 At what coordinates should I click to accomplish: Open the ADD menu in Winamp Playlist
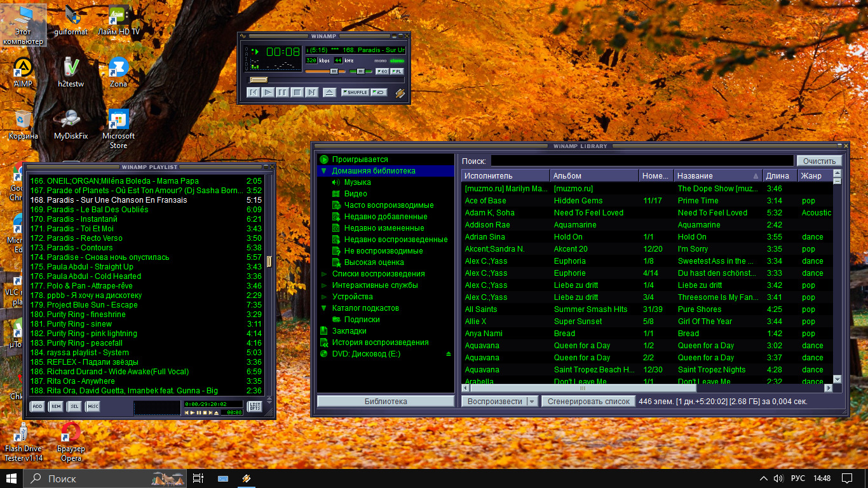coord(37,407)
